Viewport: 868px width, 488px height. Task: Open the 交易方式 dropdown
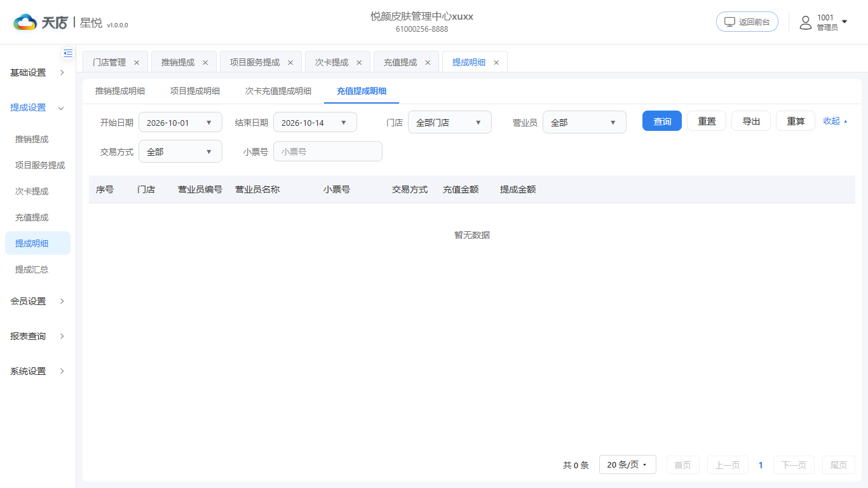[x=180, y=152]
